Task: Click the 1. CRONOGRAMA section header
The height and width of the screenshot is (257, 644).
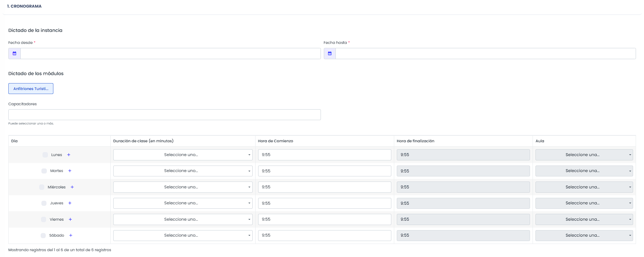Action: coord(24,6)
